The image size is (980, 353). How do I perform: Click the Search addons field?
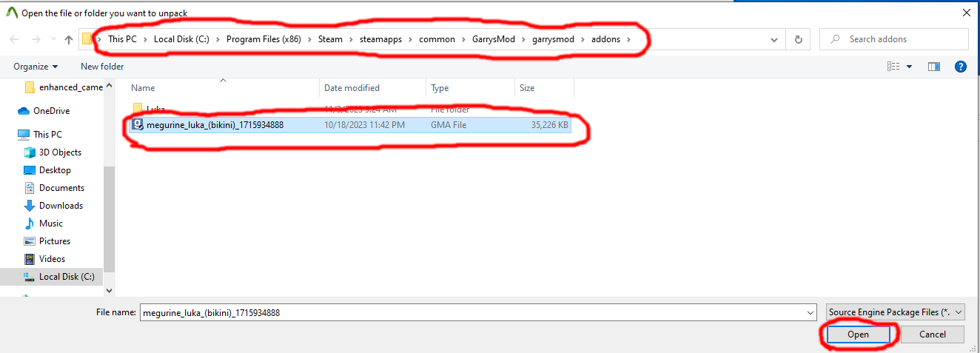894,39
